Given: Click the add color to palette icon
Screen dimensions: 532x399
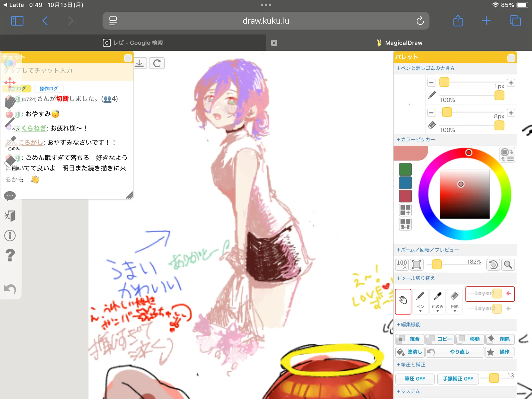Looking at the screenshot, I should pos(405,210).
